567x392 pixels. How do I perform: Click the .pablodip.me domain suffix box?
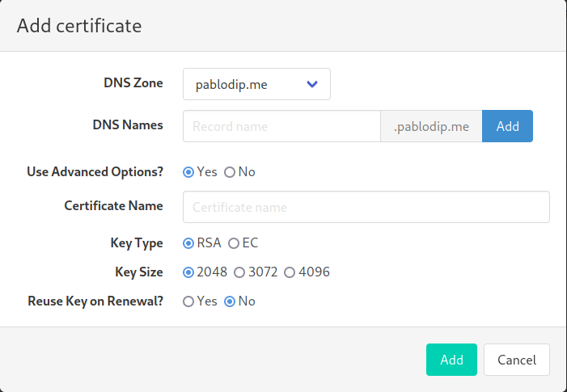pyautogui.click(x=431, y=126)
